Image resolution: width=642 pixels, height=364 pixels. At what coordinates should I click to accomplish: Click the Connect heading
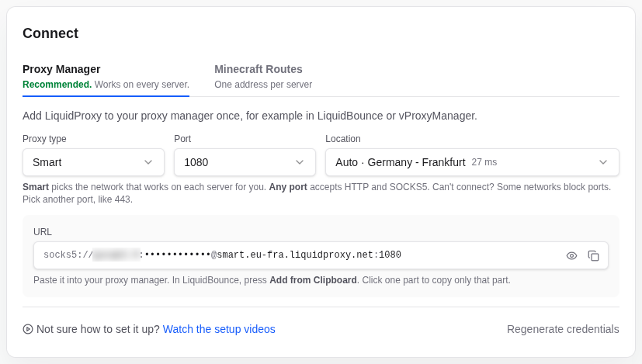click(50, 33)
